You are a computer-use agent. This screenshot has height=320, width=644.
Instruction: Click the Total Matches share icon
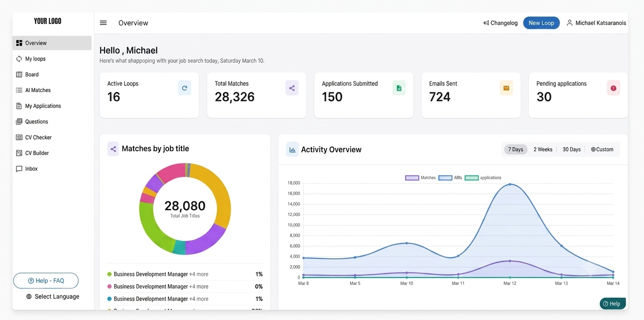pos(292,88)
